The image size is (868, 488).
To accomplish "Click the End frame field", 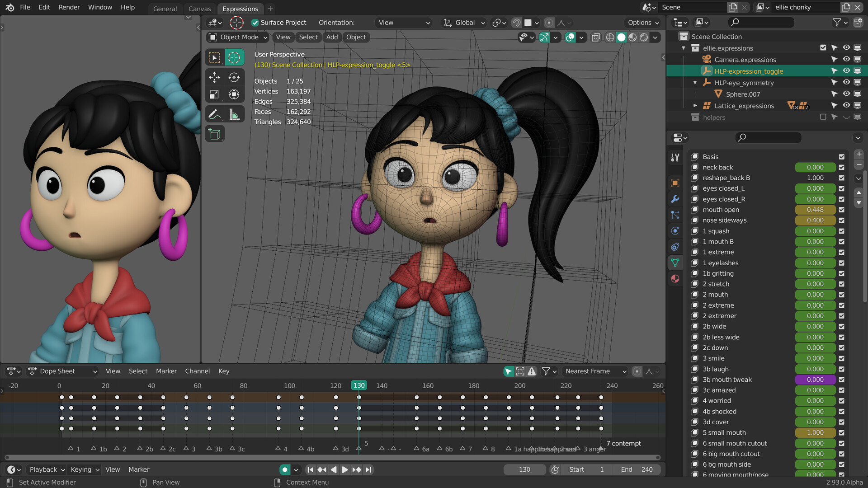I will click(x=637, y=469).
